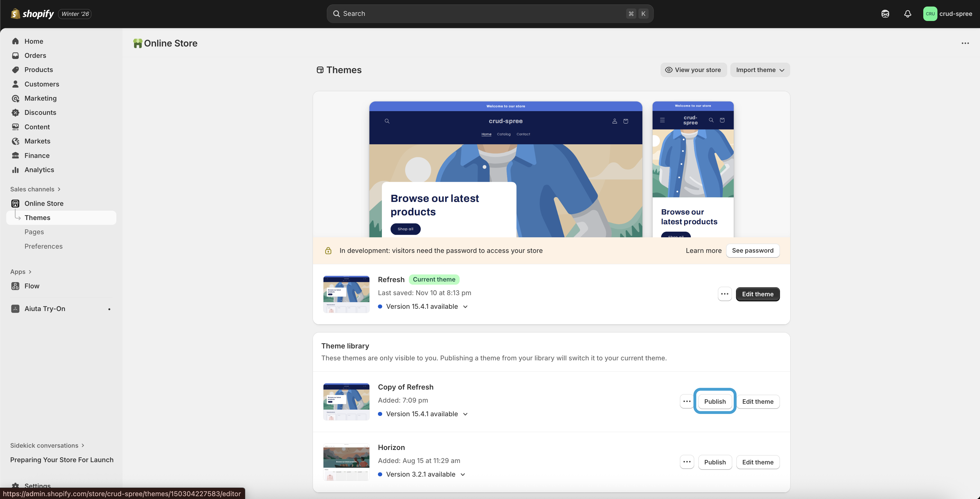Click the Discounts badge icon
Viewport: 980px width, 499px height.
coord(15,113)
